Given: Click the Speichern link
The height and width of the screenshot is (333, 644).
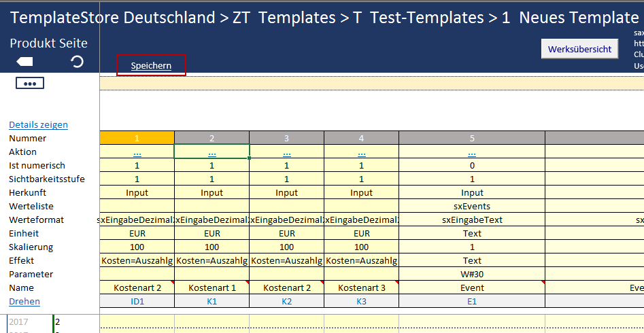Looking at the screenshot, I should 151,66.
